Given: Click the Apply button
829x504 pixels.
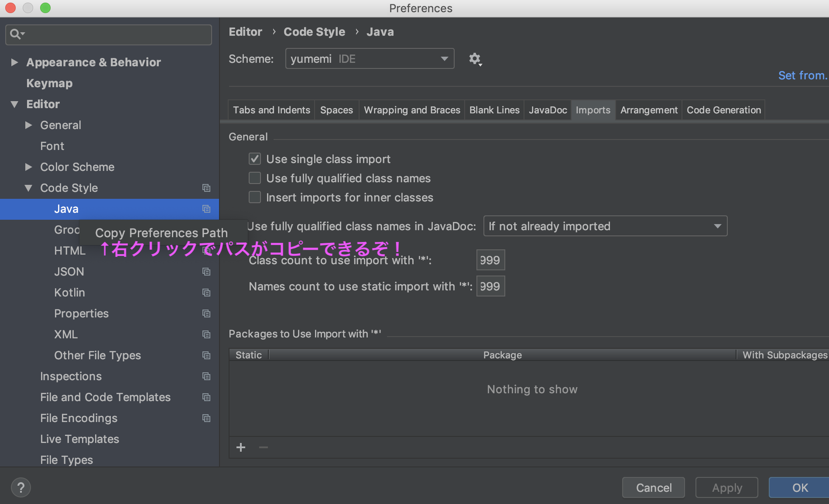Looking at the screenshot, I should 727,487.
